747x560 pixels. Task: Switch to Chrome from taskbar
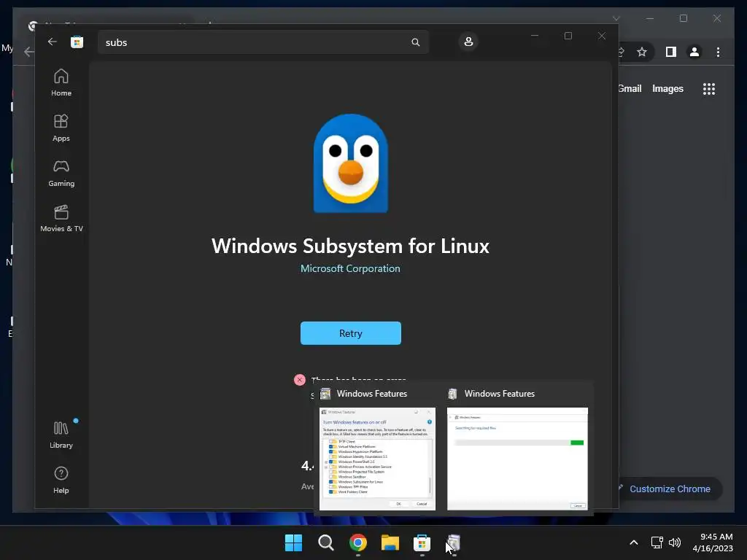pos(357,542)
